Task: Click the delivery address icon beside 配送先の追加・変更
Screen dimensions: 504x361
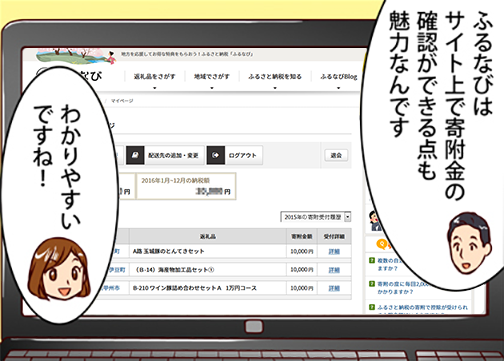Action: 135,155
